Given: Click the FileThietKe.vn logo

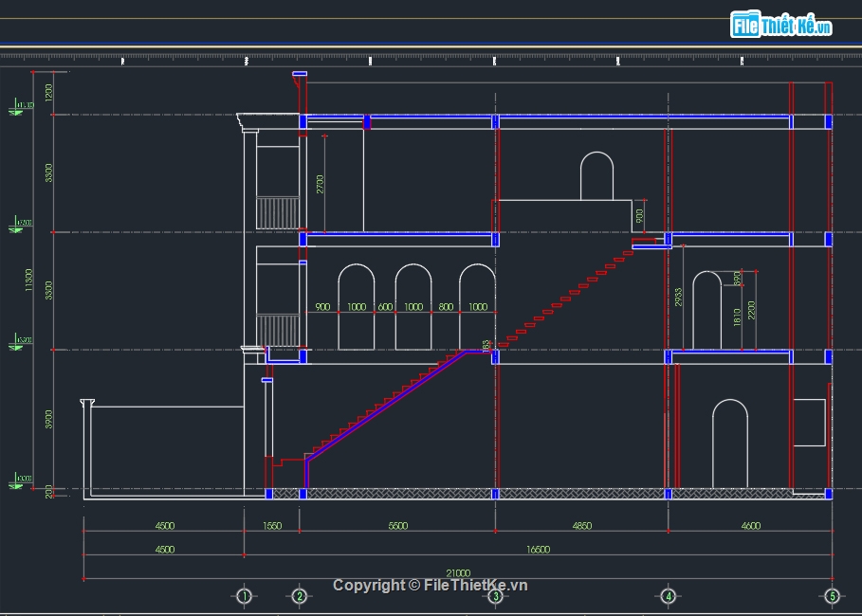Looking at the screenshot, I should 780,26.
